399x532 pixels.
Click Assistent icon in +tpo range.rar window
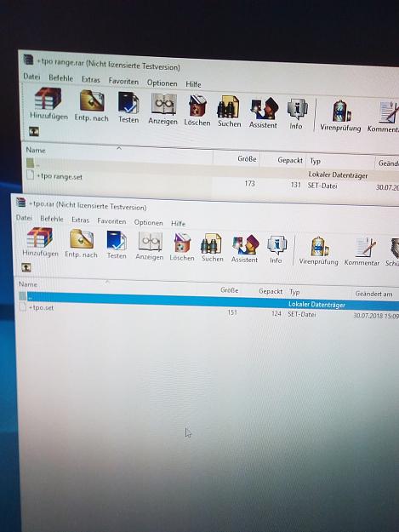[x=264, y=109]
